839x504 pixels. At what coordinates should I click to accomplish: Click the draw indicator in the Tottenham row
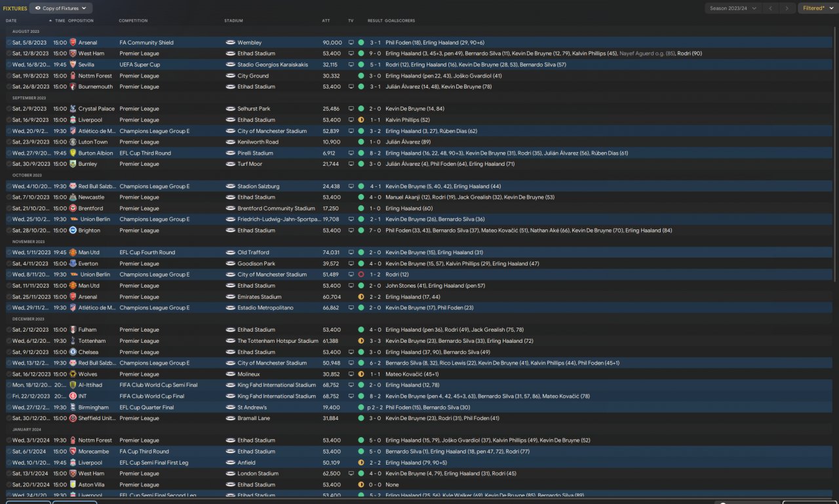361,341
